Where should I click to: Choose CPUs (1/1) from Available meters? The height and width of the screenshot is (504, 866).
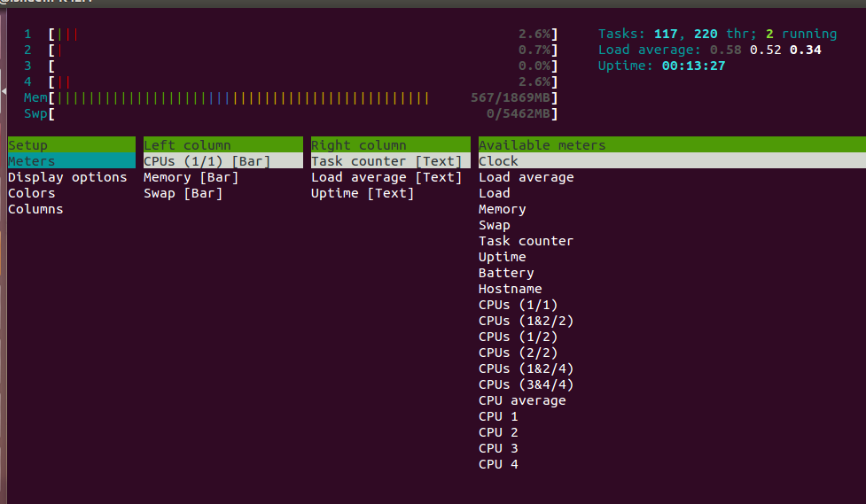(x=518, y=305)
